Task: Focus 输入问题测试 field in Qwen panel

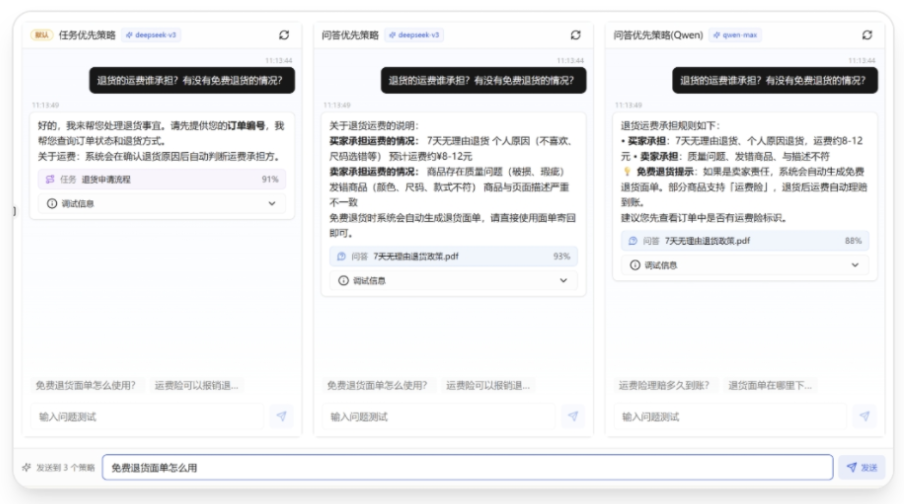Action: pos(730,416)
